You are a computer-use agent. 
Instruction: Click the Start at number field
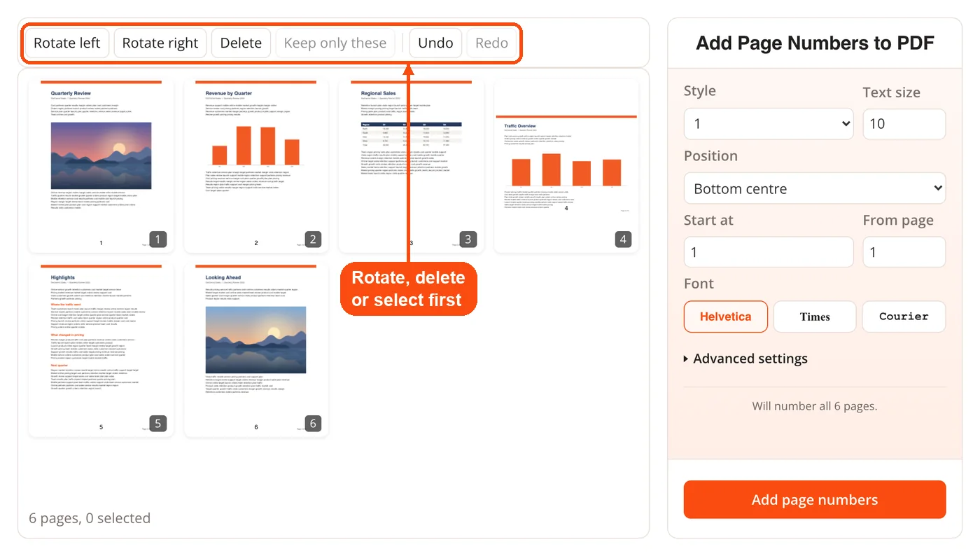tap(769, 252)
